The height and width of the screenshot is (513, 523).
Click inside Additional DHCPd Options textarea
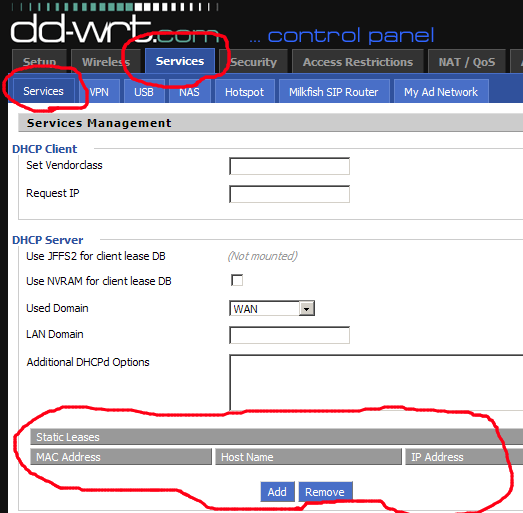(376, 383)
